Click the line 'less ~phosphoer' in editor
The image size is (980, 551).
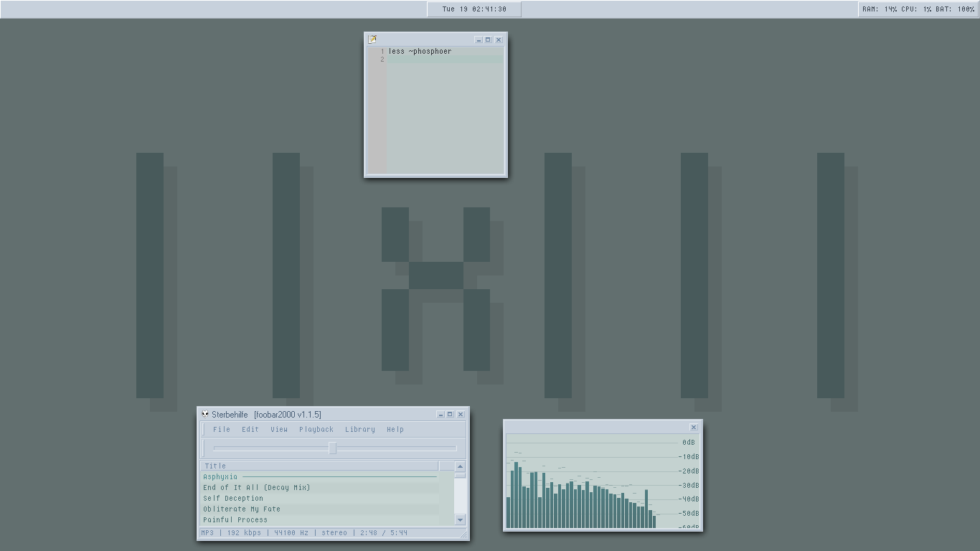pos(420,52)
